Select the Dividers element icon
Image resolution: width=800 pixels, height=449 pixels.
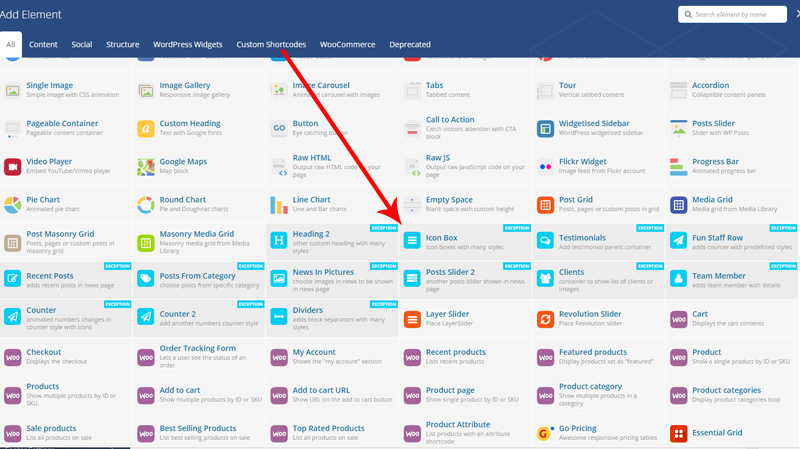tap(279, 316)
